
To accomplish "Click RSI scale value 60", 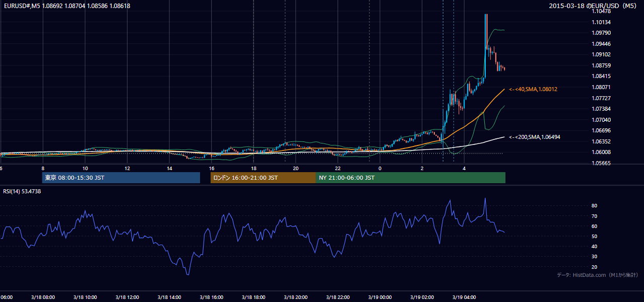I will tap(595, 226).
